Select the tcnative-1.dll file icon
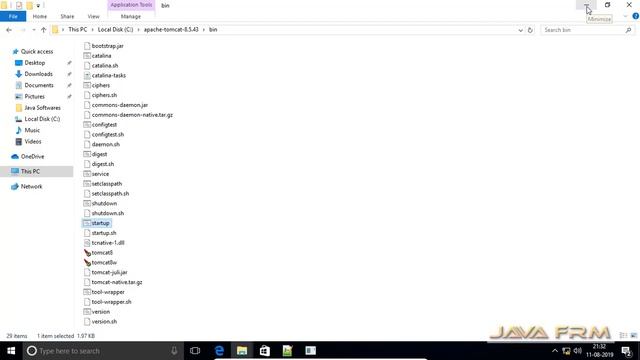The image size is (640, 360). (x=87, y=243)
